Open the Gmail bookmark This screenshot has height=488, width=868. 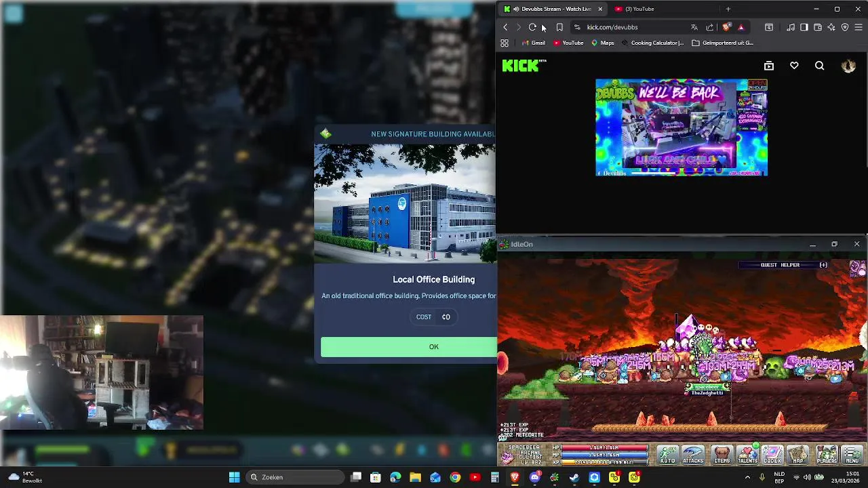click(533, 43)
